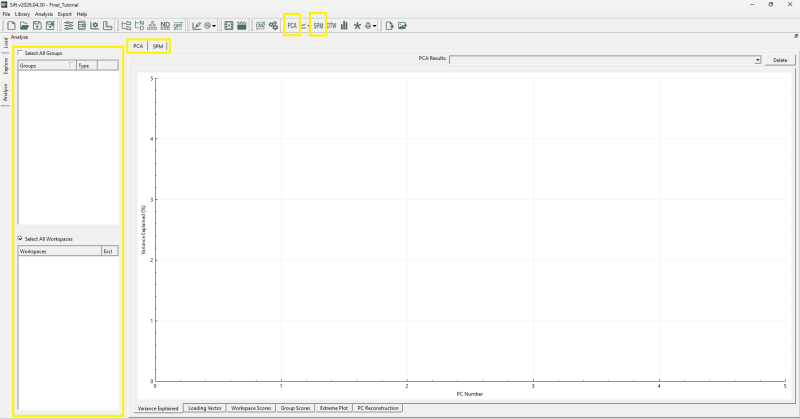Click the ND toolbar icon
The height and width of the screenshot is (419, 800).
click(x=165, y=26)
